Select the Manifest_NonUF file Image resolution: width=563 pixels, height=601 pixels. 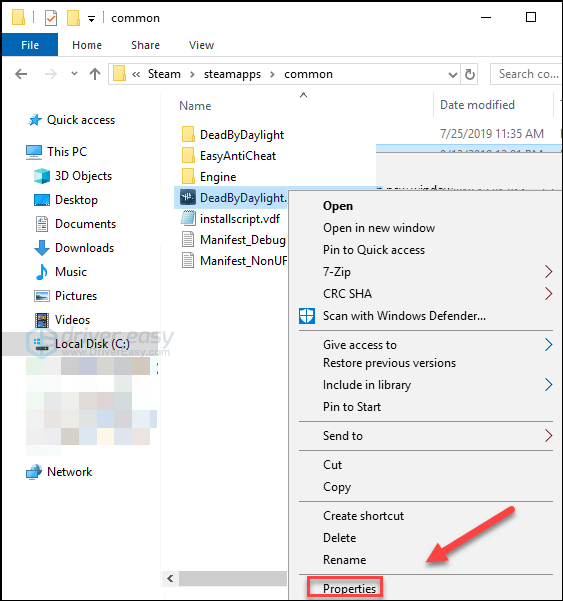243,261
